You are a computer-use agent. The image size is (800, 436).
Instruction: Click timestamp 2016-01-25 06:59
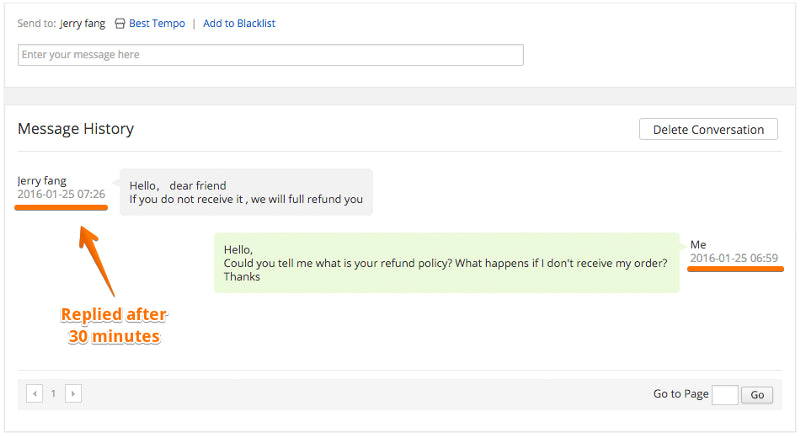pyautogui.click(x=734, y=258)
